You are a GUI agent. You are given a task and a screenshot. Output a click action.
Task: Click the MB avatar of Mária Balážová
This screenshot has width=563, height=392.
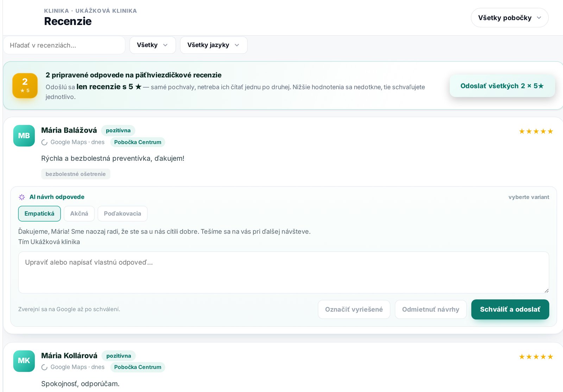(24, 135)
